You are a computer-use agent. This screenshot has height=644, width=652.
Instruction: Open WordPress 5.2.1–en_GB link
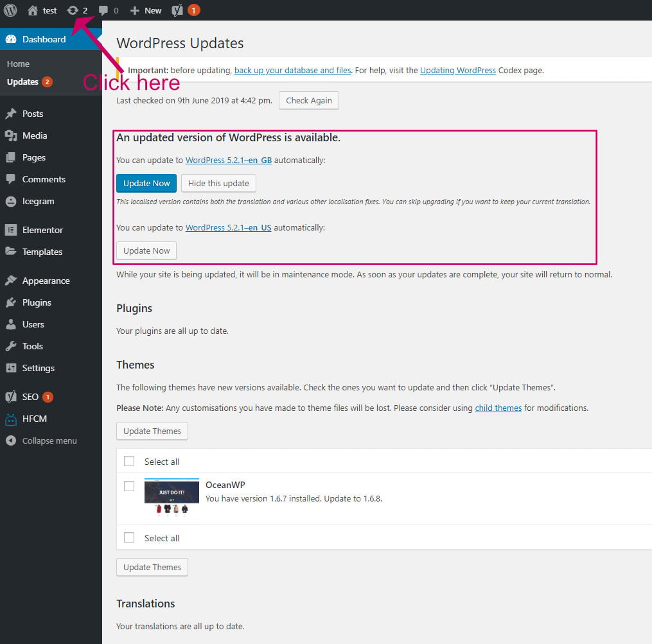(229, 160)
